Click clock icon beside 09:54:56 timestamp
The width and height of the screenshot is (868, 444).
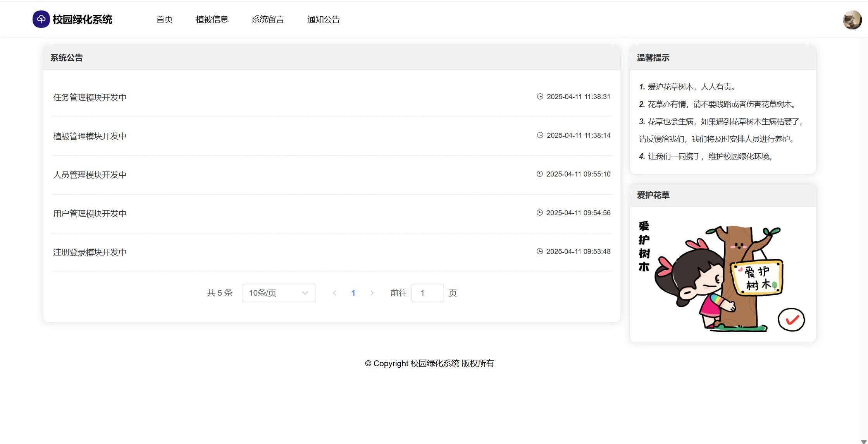pos(540,213)
